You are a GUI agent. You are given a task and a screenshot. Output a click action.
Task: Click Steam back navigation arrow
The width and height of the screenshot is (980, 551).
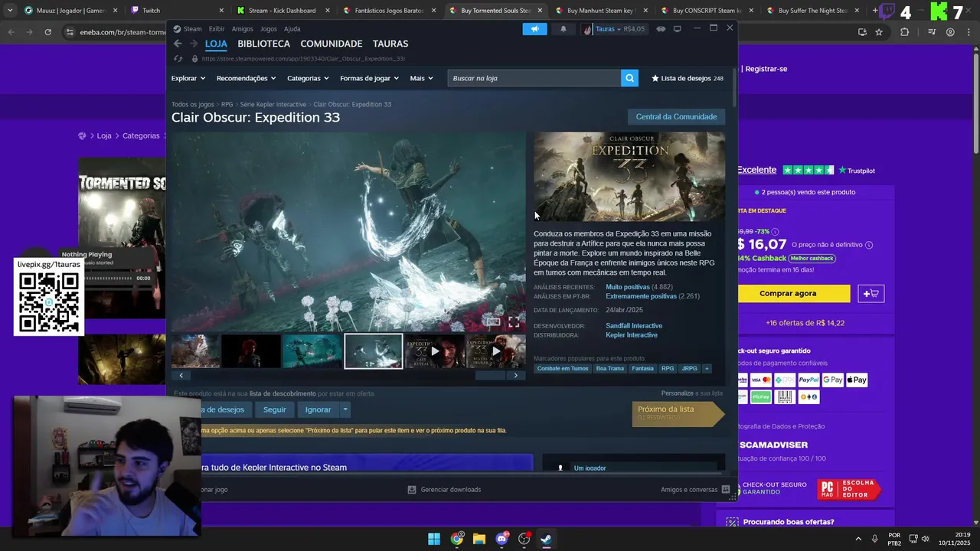click(x=178, y=44)
